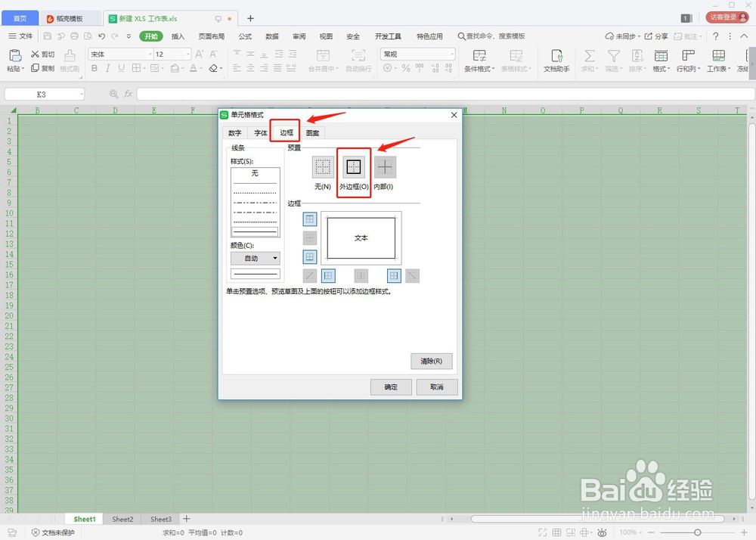Click the 合并居中 merge button
The width and height of the screenshot is (756, 540).
[324, 61]
